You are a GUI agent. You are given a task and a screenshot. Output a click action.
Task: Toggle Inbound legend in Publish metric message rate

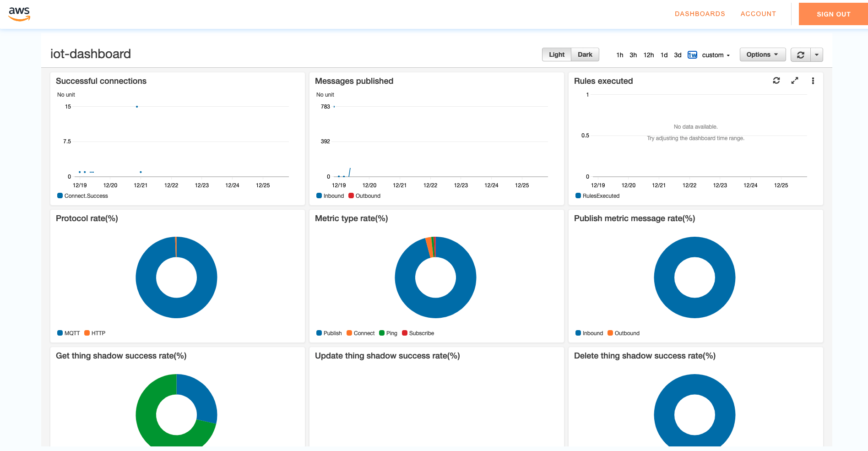point(589,333)
